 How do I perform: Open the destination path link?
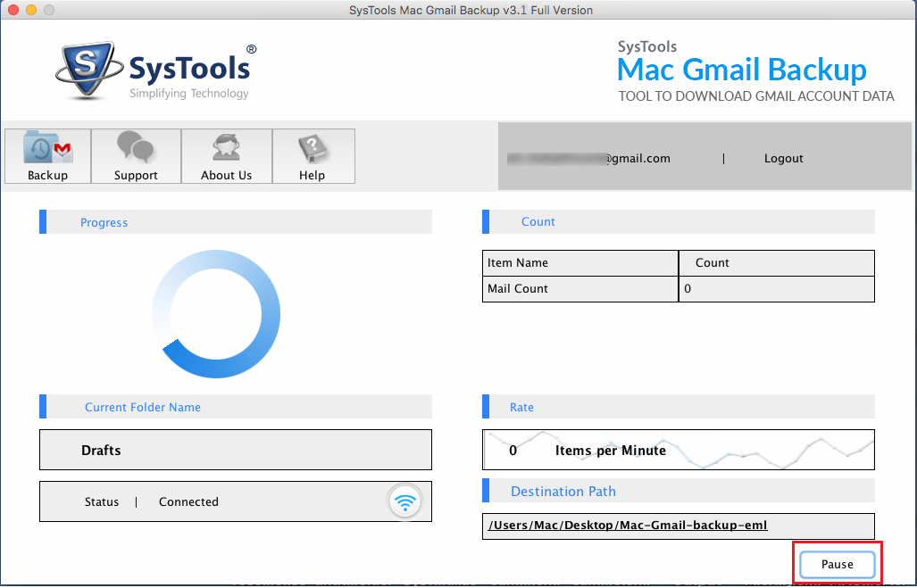coord(628,525)
